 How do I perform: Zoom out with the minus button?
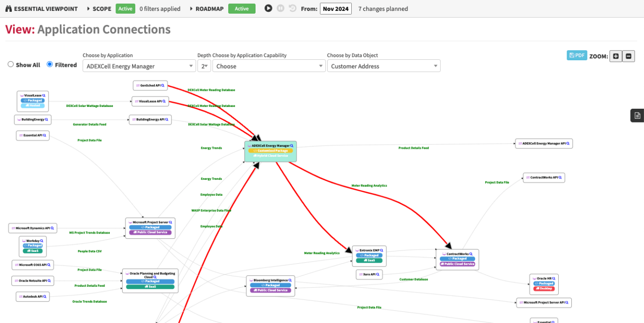[629, 56]
